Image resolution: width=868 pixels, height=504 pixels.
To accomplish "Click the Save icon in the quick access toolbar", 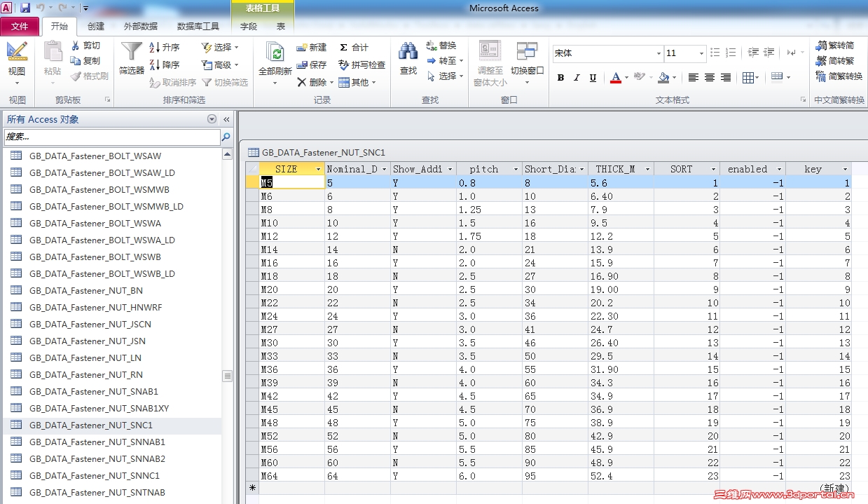I will (x=25, y=8).
